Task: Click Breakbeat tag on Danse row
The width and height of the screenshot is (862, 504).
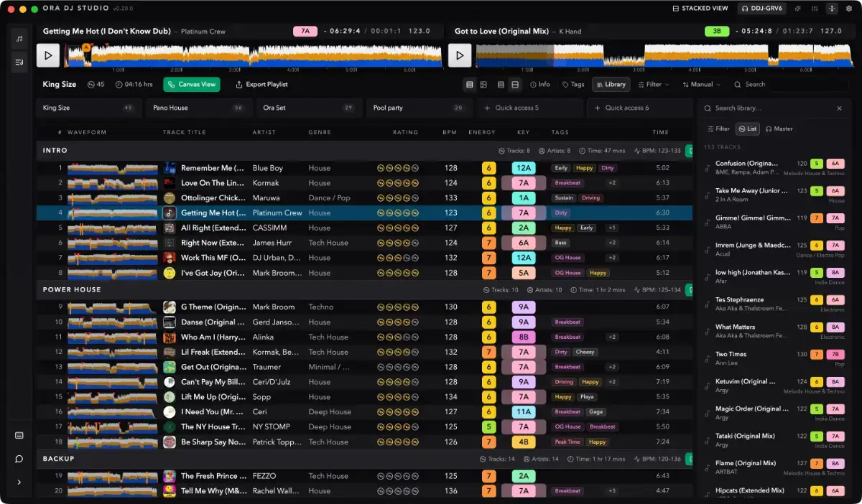Action: [567, 322]
